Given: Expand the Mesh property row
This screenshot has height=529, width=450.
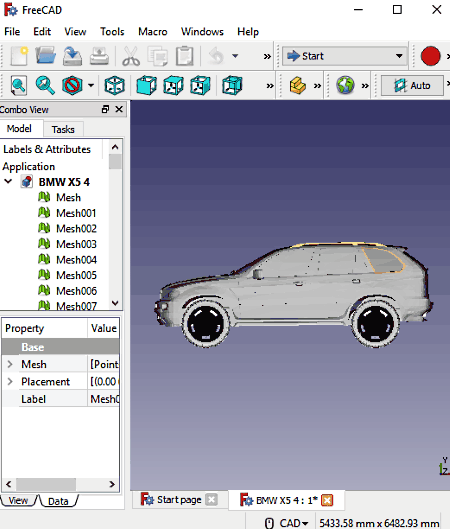Looking at the screenshot, I should click(x=10, y=364).
